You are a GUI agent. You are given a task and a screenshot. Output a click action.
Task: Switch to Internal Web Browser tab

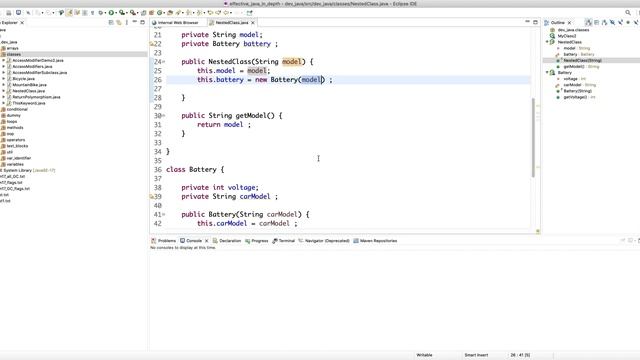pyautogui.click(x=178, y=22)
